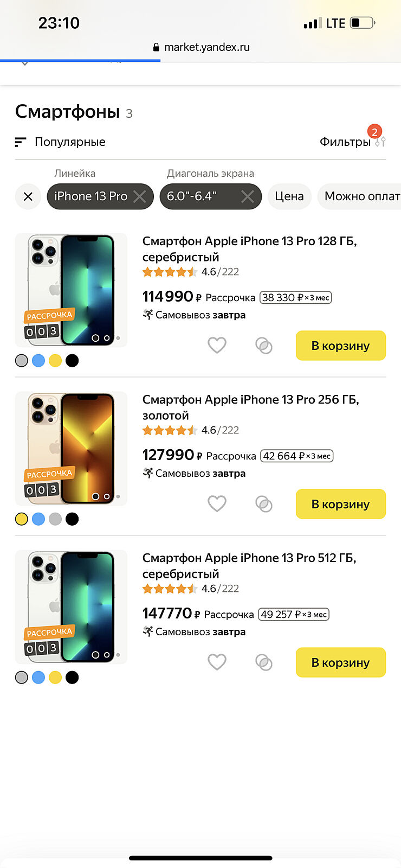Add iPhone 13 Pro 256 ГБ to comparison
The image size is (401, 868).
coord(264,504)
